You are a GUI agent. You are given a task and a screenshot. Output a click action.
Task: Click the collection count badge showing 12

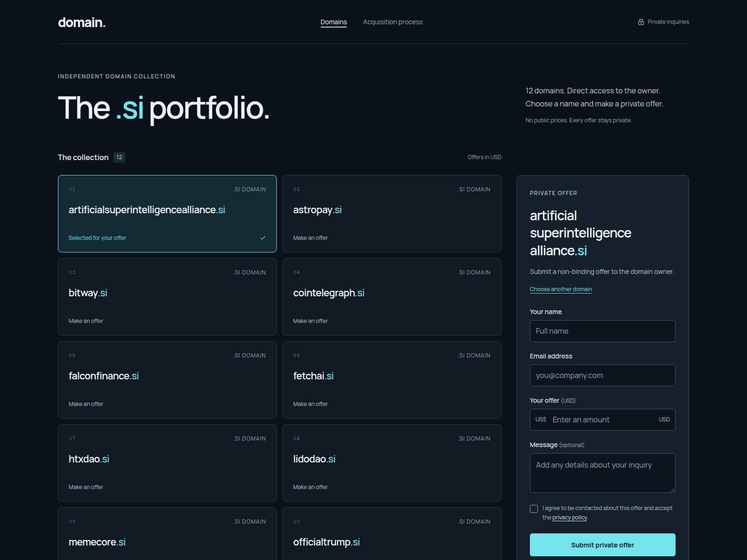[119, 157]
